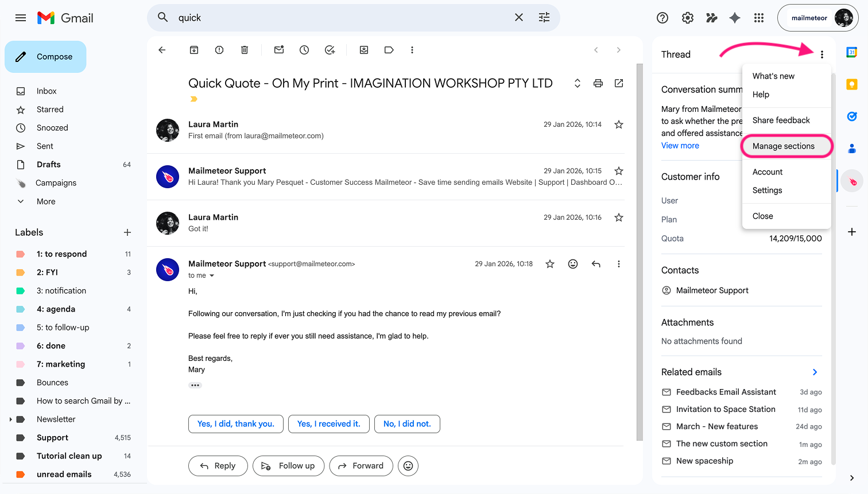
Task: Show trimmed content with ellipsis button
Action: 195,384
